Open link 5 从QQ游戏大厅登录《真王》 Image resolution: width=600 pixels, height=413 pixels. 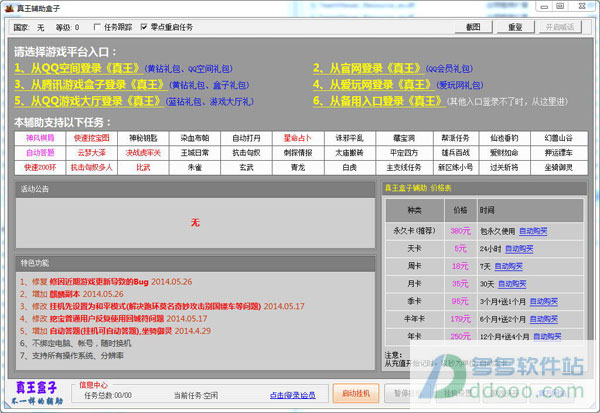point(89,101)
